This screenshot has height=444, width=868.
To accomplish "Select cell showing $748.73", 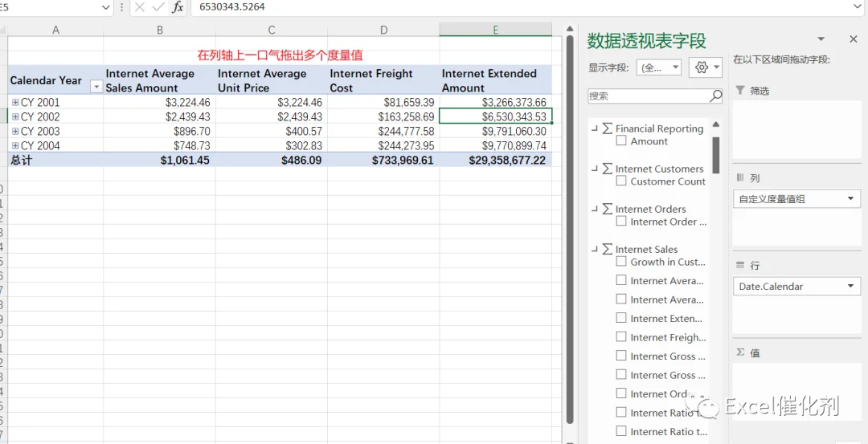I will (159, 145).
